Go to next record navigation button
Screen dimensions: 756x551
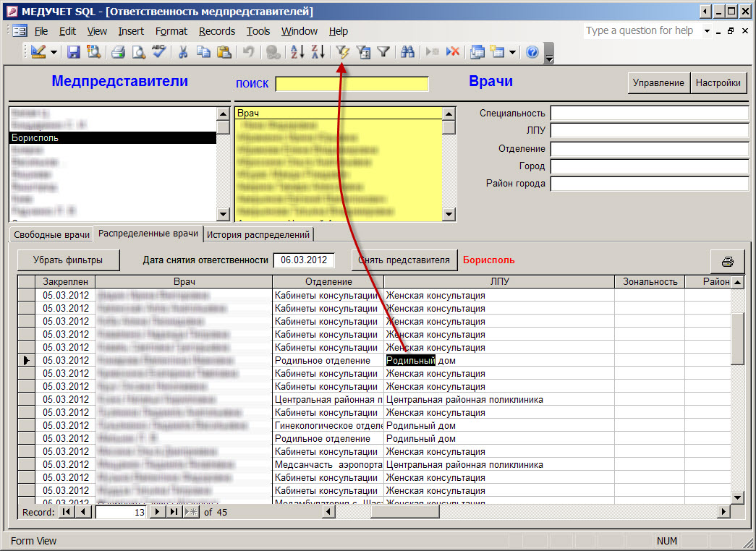click(x=156, y=512)
